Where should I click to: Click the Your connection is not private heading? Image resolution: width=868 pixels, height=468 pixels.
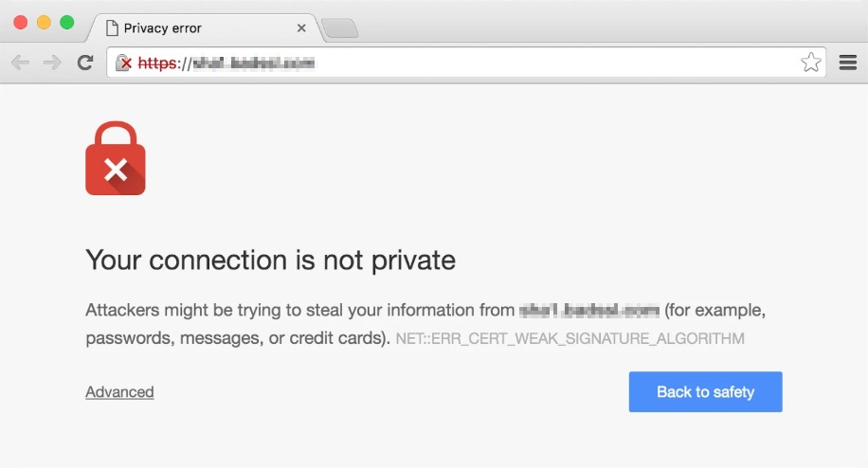coord(271,260)
